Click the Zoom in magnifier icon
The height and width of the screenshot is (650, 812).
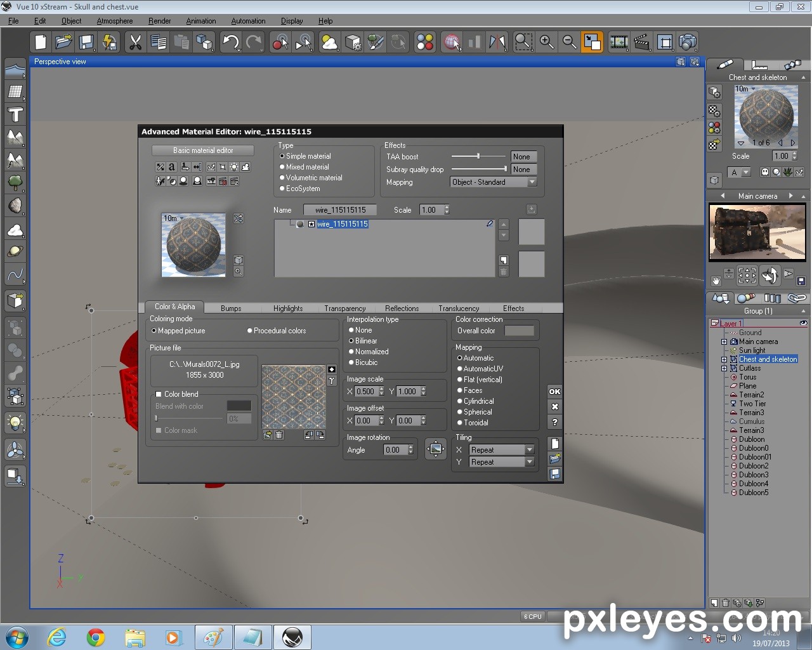coord(546,43)
